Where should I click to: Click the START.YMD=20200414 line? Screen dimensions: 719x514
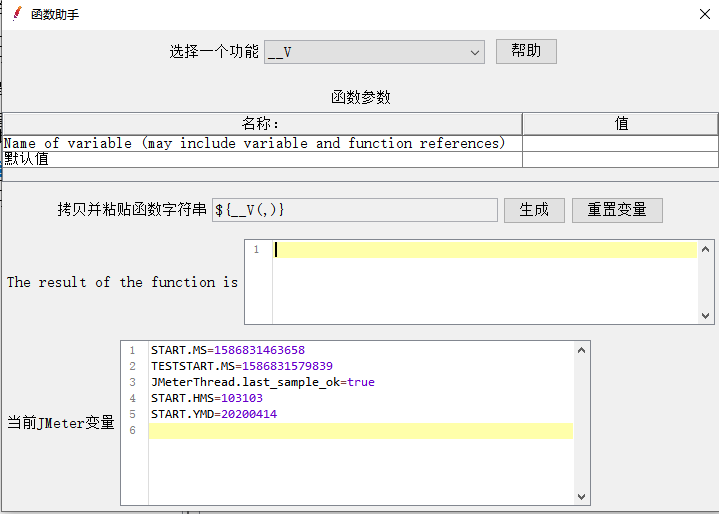coord(213,414)
